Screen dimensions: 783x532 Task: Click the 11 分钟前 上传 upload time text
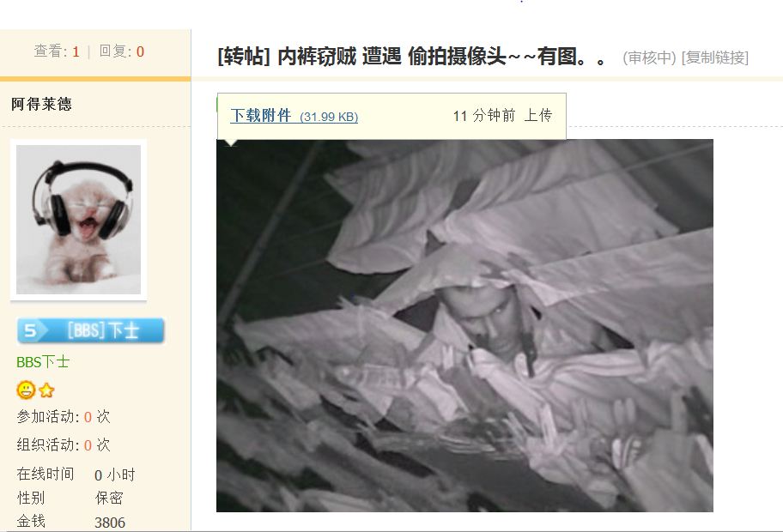point(502,116)
